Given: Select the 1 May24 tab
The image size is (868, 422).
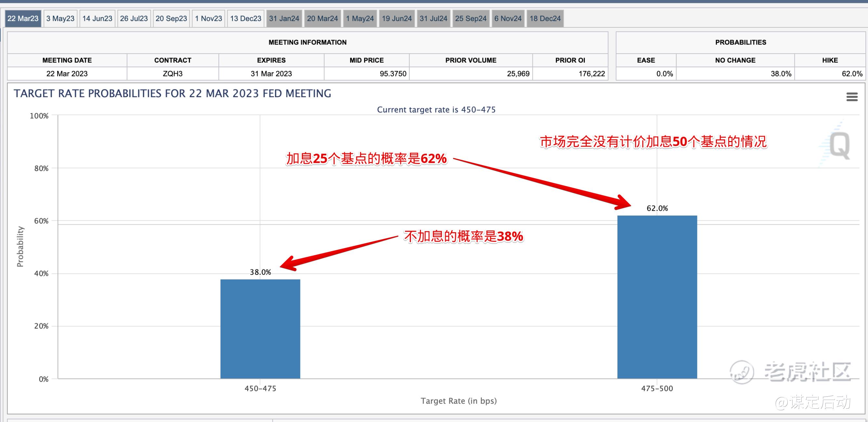Looking at the screenshot, I should tap(360, 19).
